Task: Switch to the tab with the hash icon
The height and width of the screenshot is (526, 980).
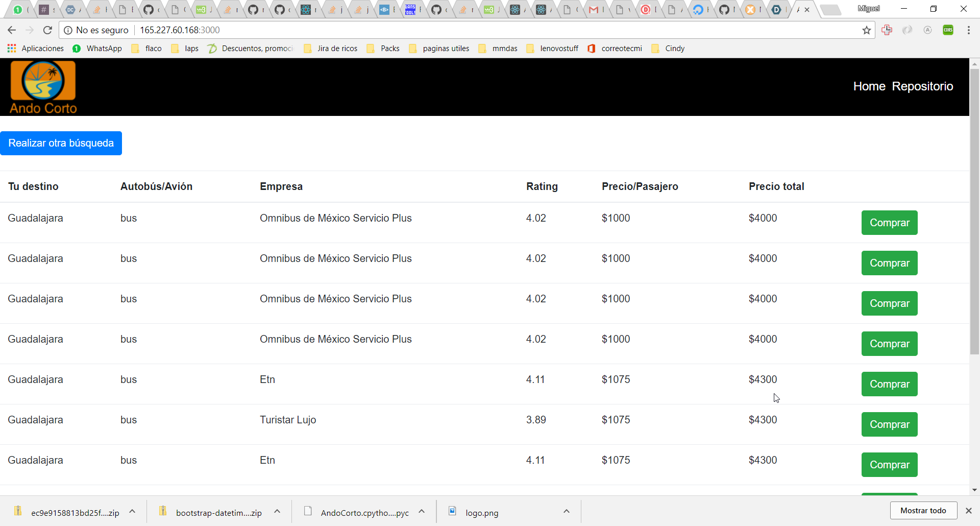Action: click(47, 10)
